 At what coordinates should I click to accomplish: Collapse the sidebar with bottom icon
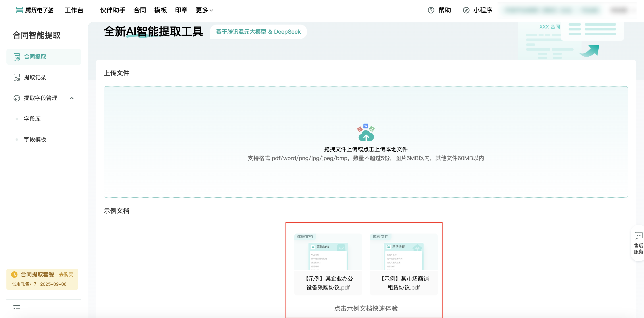click(x=17, y=308)
